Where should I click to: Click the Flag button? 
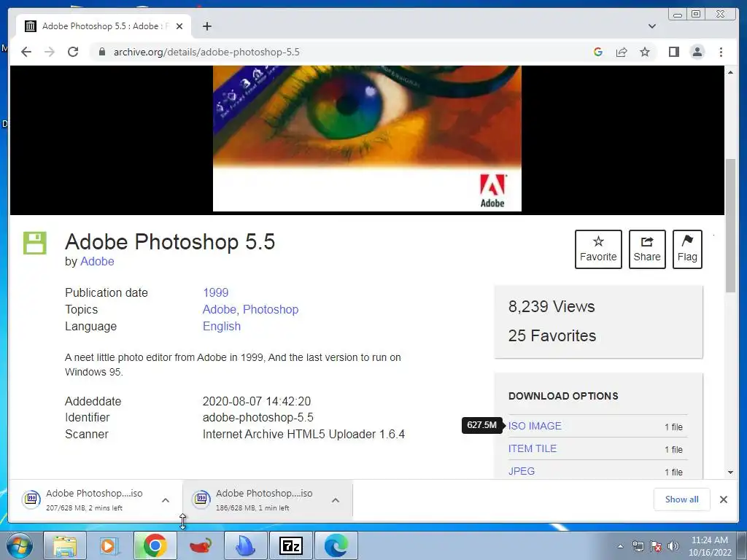(x=687, y=249)
